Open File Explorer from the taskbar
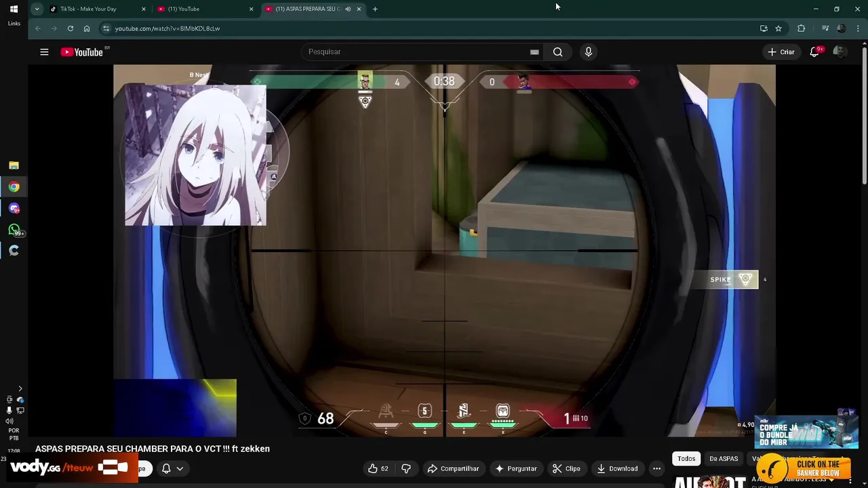The width and height of the screenshot is (868, 488). tap(14, 165)
